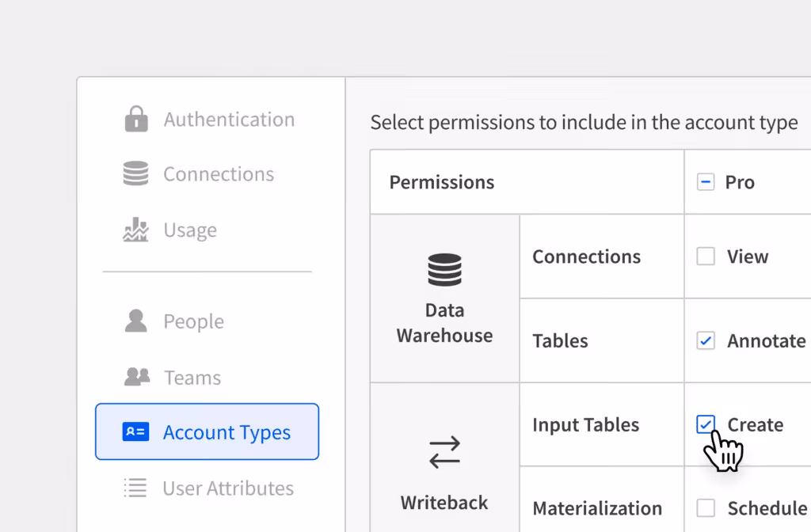
Task: Select the Input Tables permission row label
Action: (586, 425)
